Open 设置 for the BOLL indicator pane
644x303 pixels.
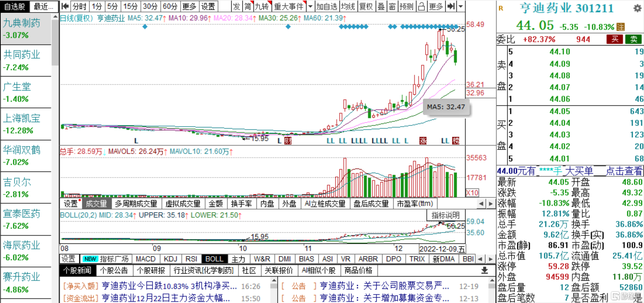pos(69,259)
